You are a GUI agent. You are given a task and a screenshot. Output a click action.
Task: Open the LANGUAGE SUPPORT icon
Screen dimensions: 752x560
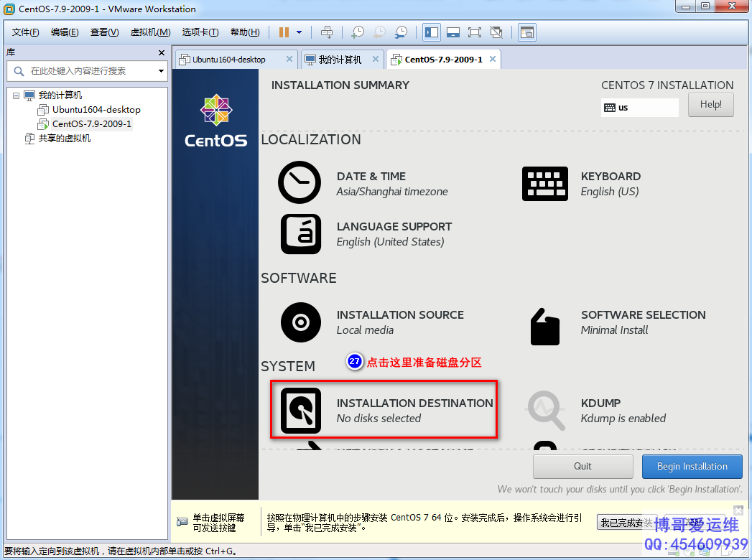(x=301, y=234)
